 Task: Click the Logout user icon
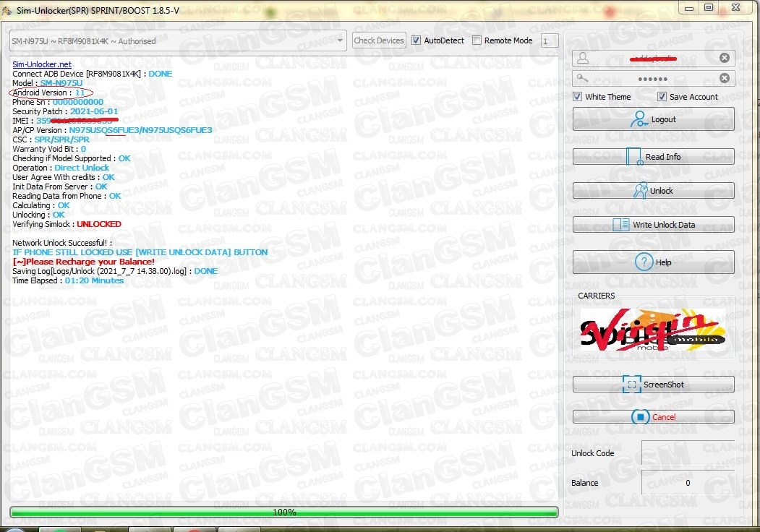point(639,119)
